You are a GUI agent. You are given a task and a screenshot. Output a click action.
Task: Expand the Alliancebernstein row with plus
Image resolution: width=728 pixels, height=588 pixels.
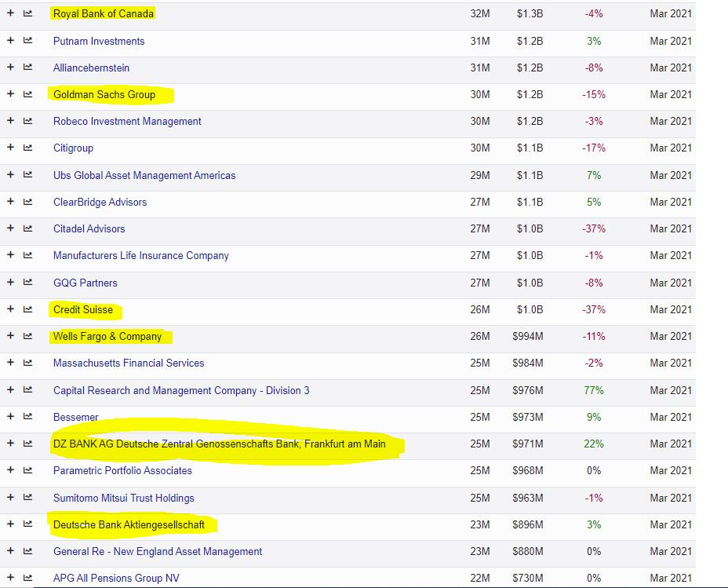click(x=10, y=67)
